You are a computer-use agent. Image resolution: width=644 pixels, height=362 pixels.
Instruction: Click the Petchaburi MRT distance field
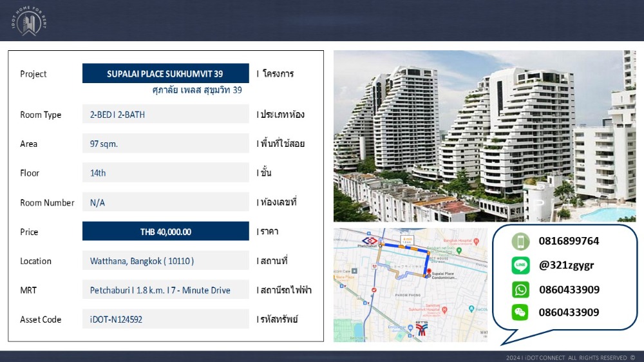[166, 290]
